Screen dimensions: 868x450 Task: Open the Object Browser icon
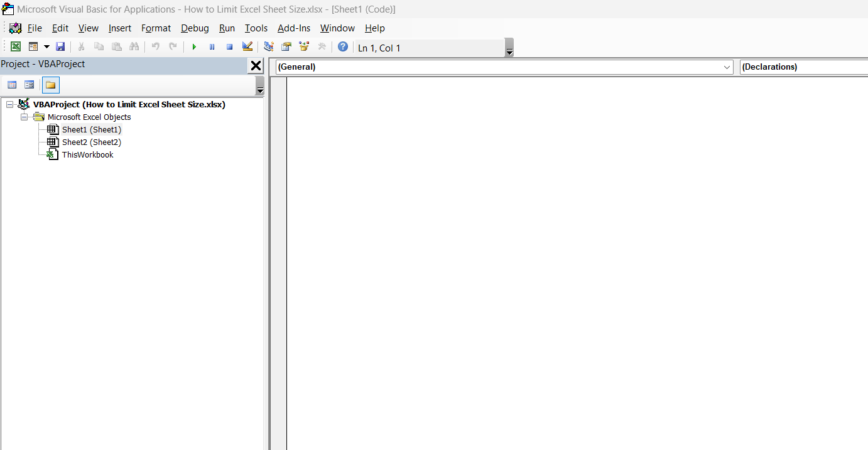[304, 47]
